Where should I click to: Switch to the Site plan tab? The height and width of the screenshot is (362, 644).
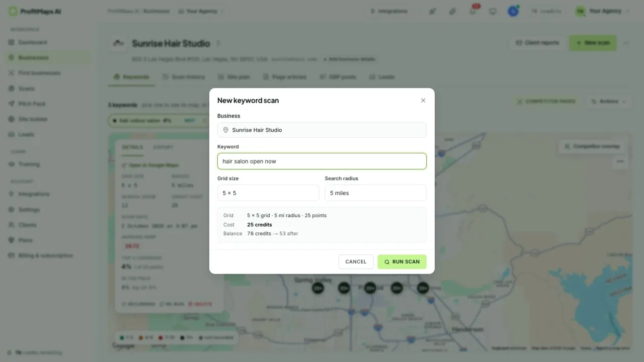(x=234, y=77)
